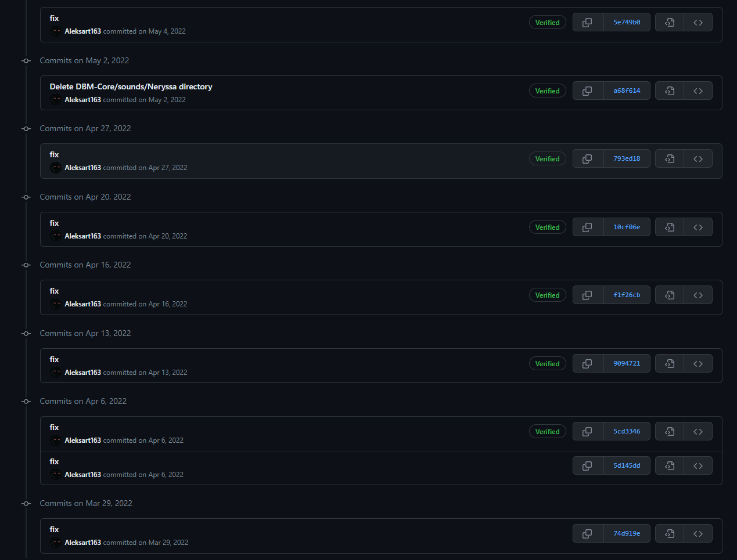Screen dimensions: 737x560
Task: View file changes at commit 793ed18
Action: tap(670, 159)
